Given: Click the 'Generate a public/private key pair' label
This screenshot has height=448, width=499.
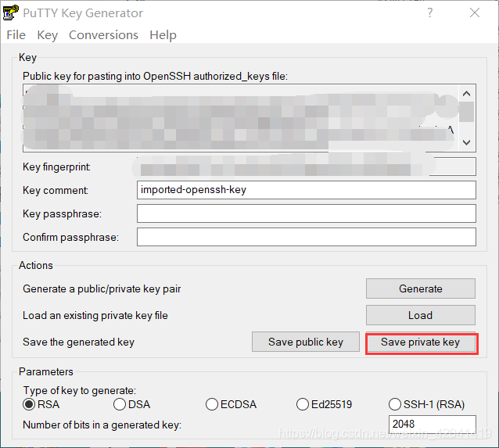Looking at the screenshot, I should [102, 289].
